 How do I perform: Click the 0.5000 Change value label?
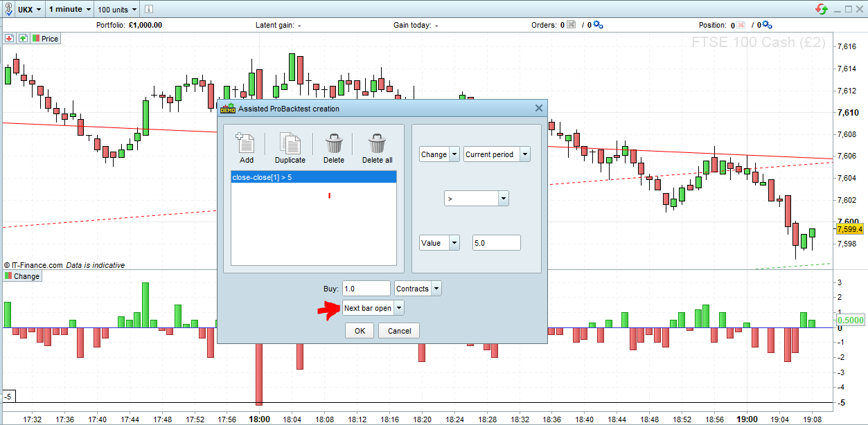(849, 320)
